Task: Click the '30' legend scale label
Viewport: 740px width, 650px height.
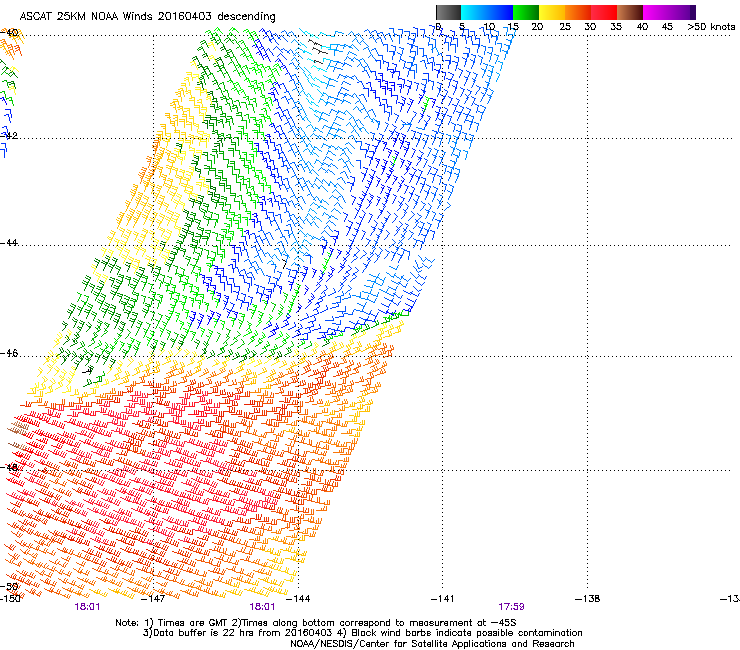Action: (590, 26)
